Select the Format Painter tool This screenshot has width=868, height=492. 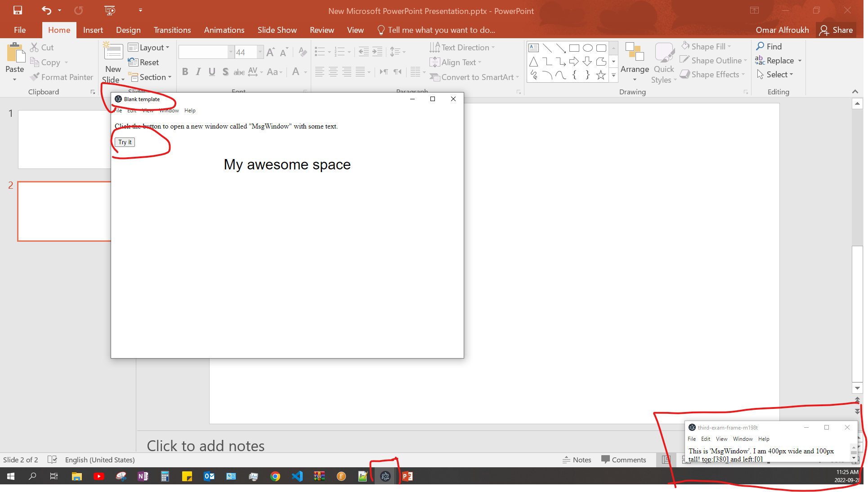(62, 77)
